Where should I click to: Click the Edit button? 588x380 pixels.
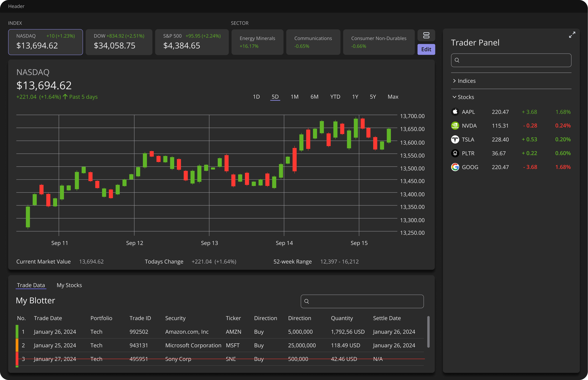(x=426, y=49)
